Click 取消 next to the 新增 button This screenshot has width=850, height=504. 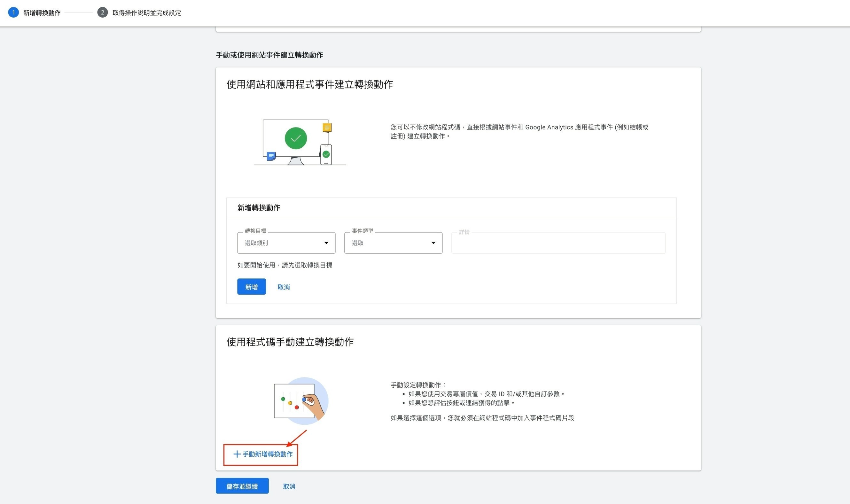284,287
